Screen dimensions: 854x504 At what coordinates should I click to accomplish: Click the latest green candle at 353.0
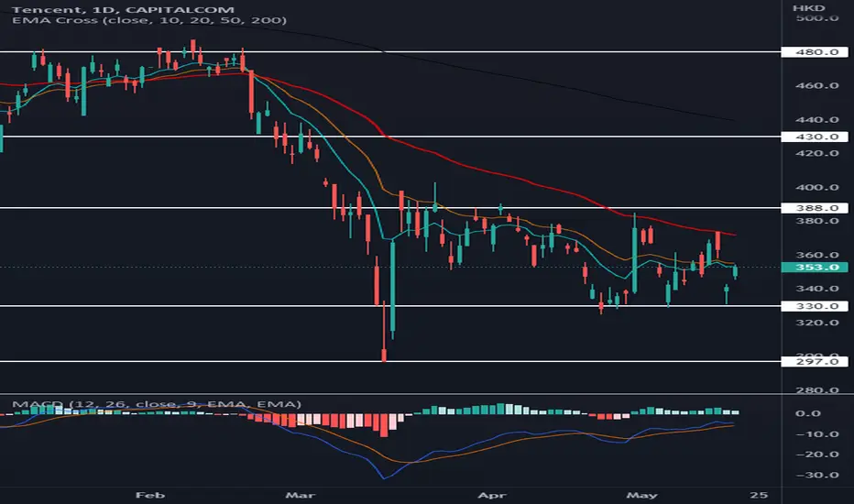tap(735, 271)
